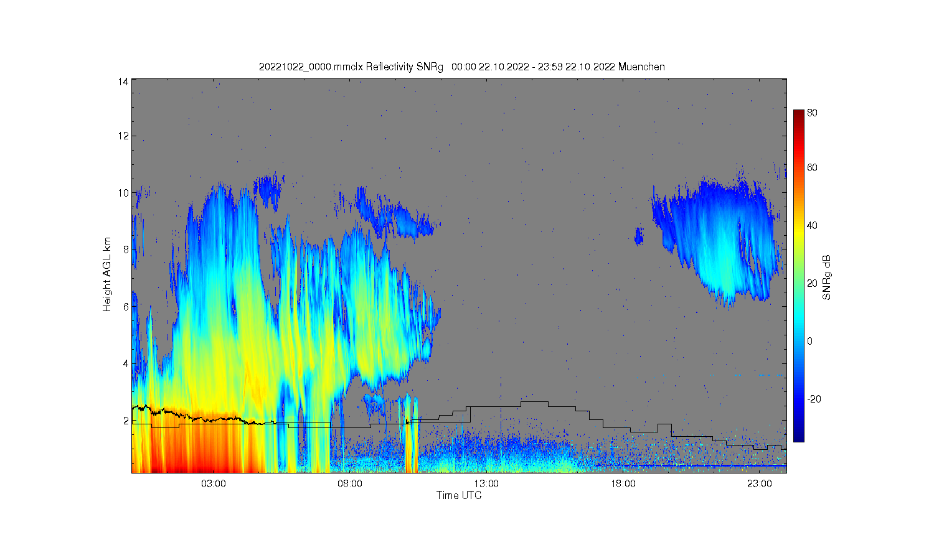This screenshot has width=934, height=560.
Task: Click the 'SNRg dB' colorbar label
Action: pyautogui.click(x=827, y=278)
